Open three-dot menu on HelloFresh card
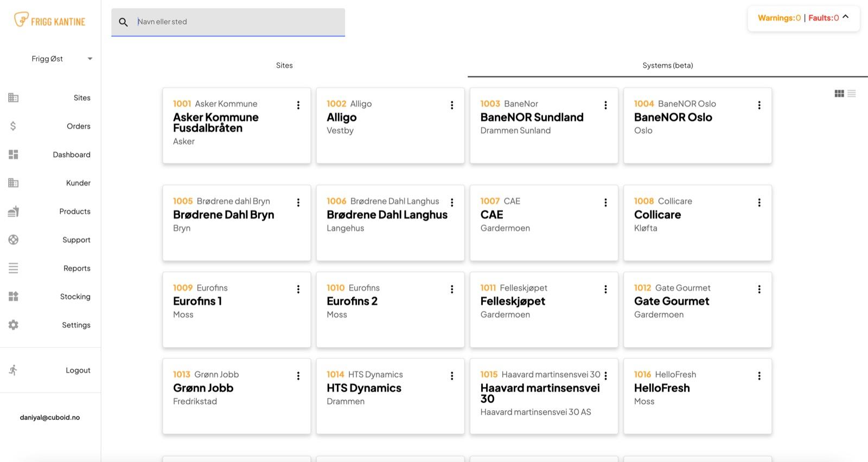The height and width of the screenshot is (462, 868). [x=759, y=376]
